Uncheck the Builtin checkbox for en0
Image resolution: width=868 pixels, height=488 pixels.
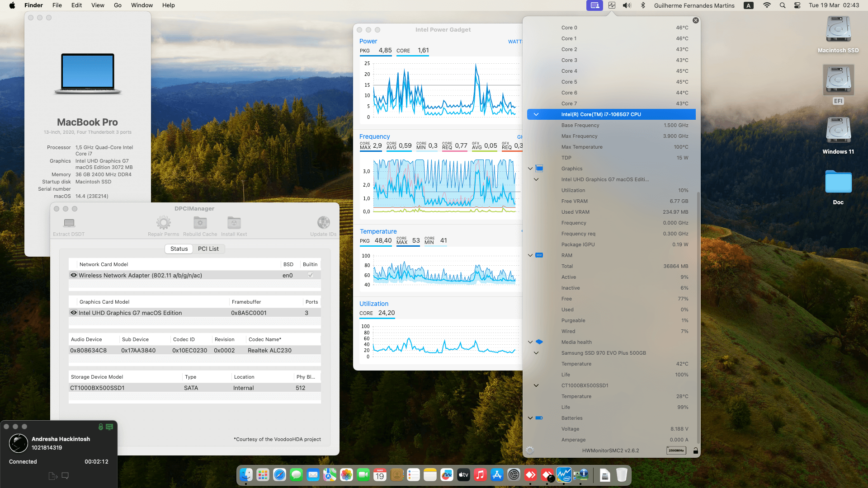(310, 275)
